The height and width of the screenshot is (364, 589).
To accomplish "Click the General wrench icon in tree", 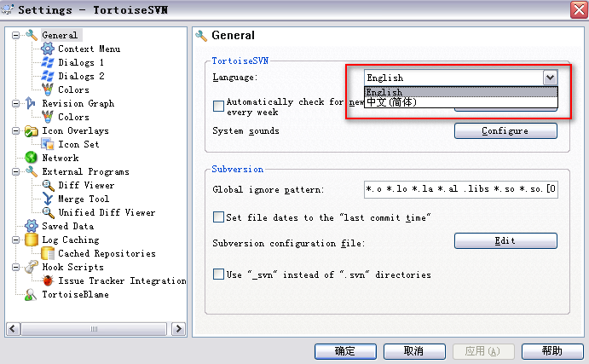I will click(32, 35).
